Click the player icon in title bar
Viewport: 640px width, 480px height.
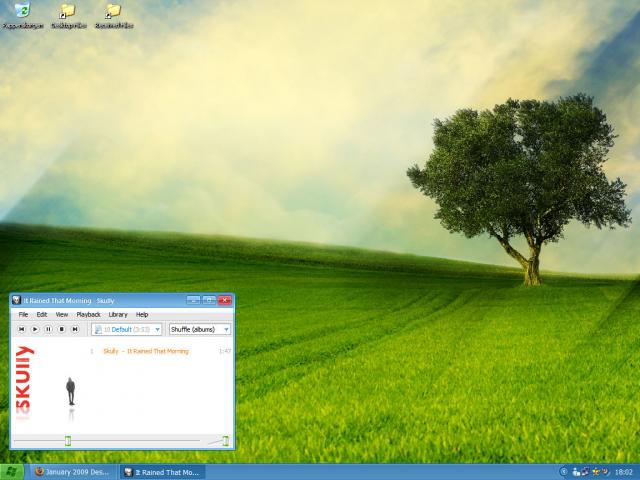pyautogui.click(x=17, y=300)
